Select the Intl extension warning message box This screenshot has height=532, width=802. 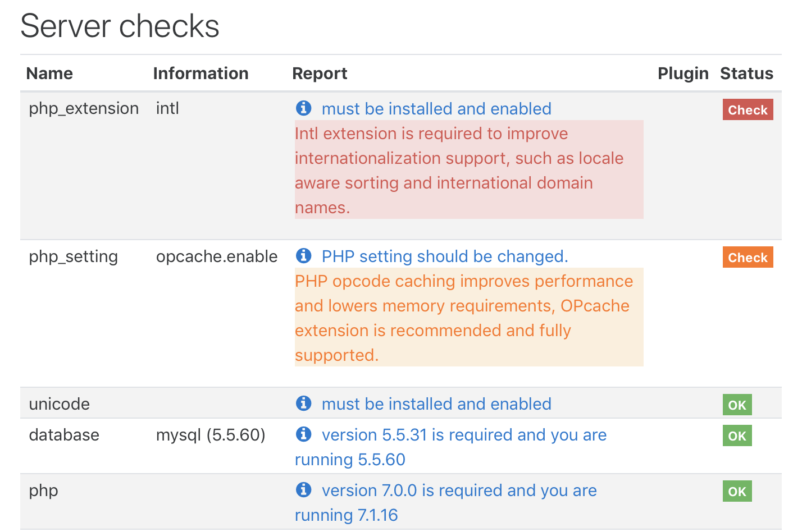(468, 169)
